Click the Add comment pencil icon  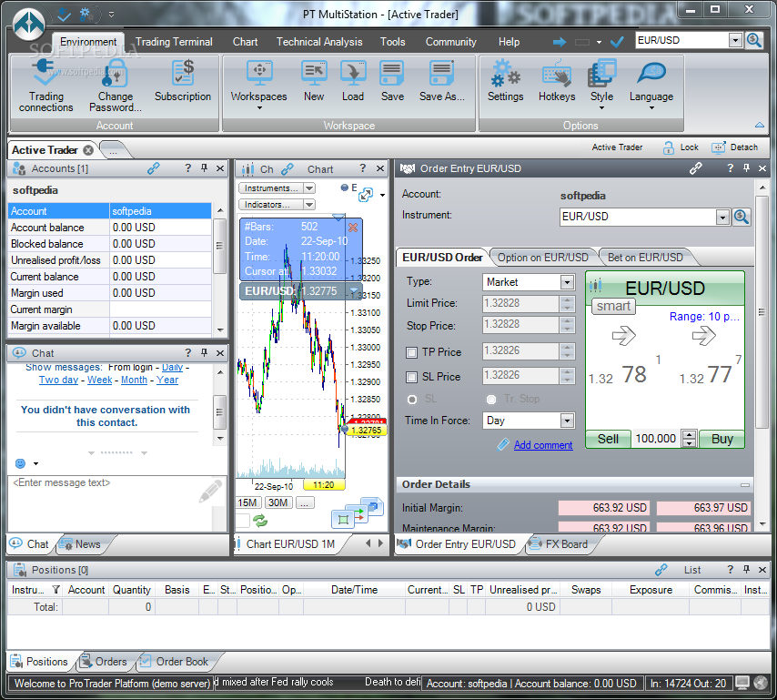click(503, 445)
